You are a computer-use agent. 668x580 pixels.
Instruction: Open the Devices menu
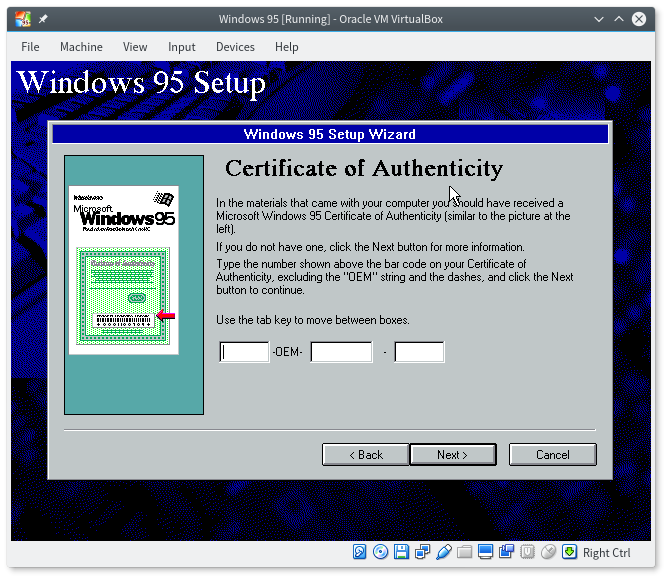click(x=235, y=47)
